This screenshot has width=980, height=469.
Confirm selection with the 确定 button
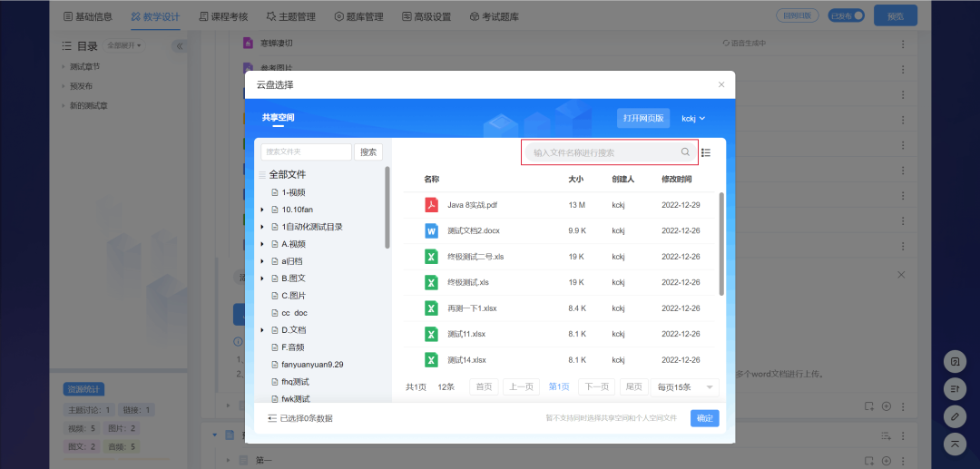coord(705,418)
